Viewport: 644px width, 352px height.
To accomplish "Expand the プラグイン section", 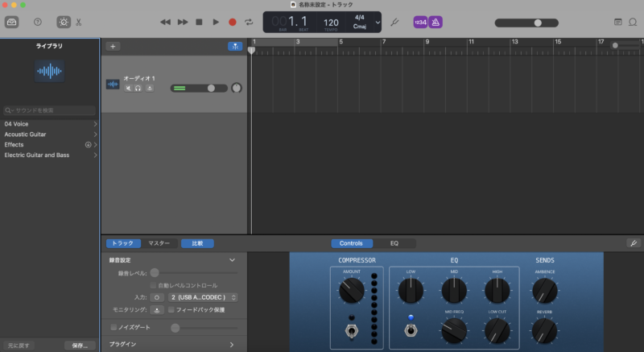I will 232,344.
